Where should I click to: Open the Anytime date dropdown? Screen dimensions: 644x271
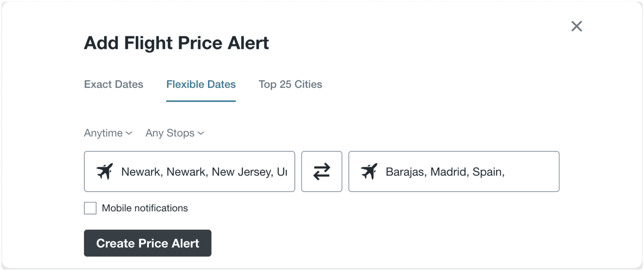pos(108,133)
